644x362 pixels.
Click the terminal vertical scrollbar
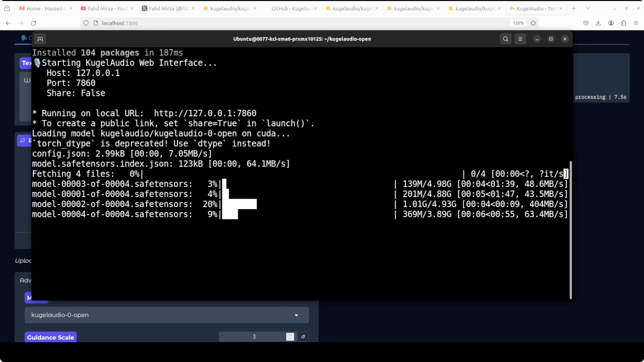[x=570, y=230]
